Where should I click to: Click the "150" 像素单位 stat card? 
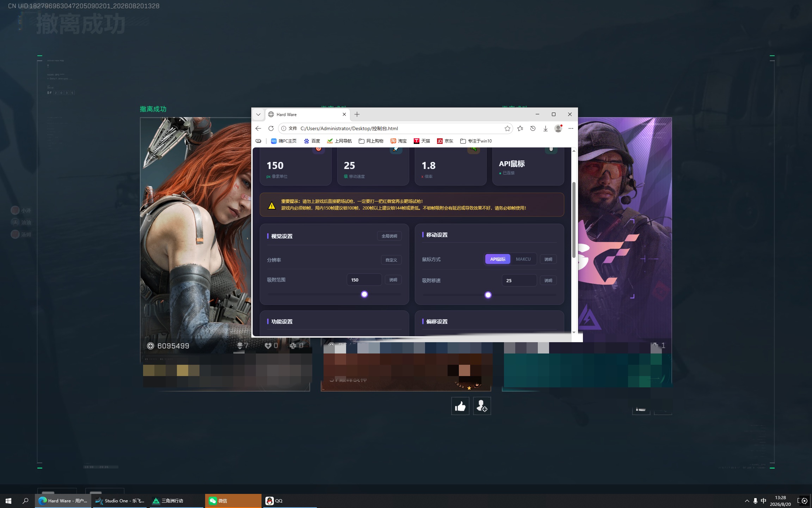tap(296, 167)
